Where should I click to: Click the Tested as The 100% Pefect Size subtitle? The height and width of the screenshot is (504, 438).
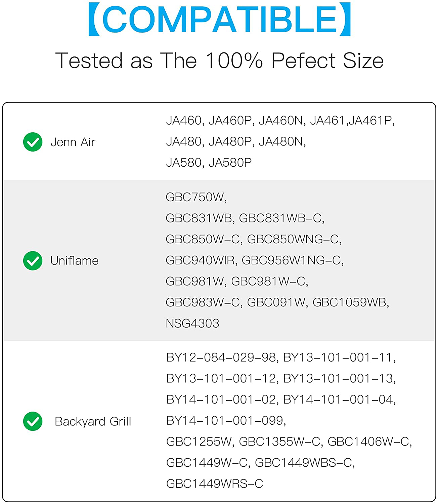coord(219,60)
